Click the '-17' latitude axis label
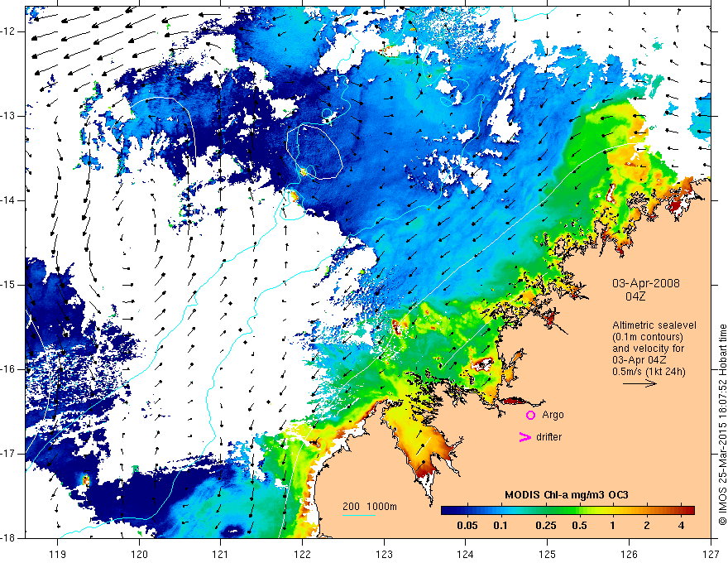The width and height of the screenshot is (728, 563). tap(8, 454)
